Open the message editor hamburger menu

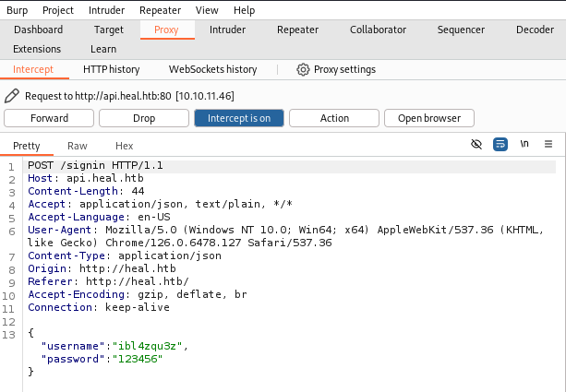click(x=548, y=145)
